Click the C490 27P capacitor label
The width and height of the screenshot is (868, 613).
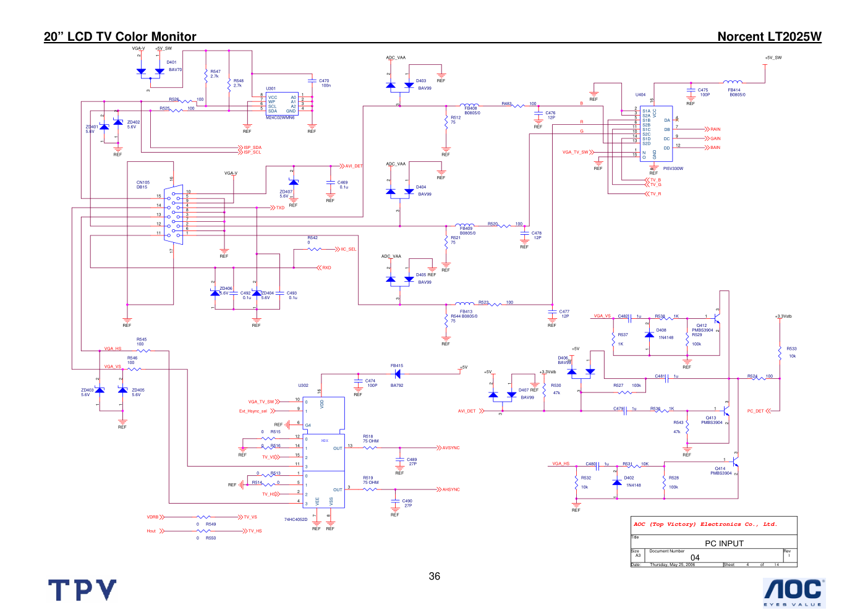[x=407, y=503]
